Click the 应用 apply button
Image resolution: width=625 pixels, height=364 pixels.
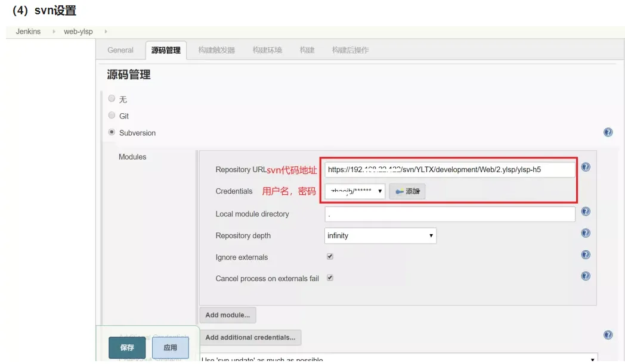pyautogui.click(x=170, y=348)
